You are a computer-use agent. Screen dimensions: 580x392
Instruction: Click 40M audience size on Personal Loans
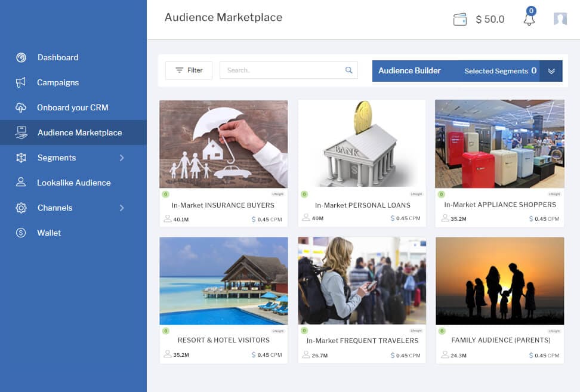pyautogui.click(x=317, y=218)
